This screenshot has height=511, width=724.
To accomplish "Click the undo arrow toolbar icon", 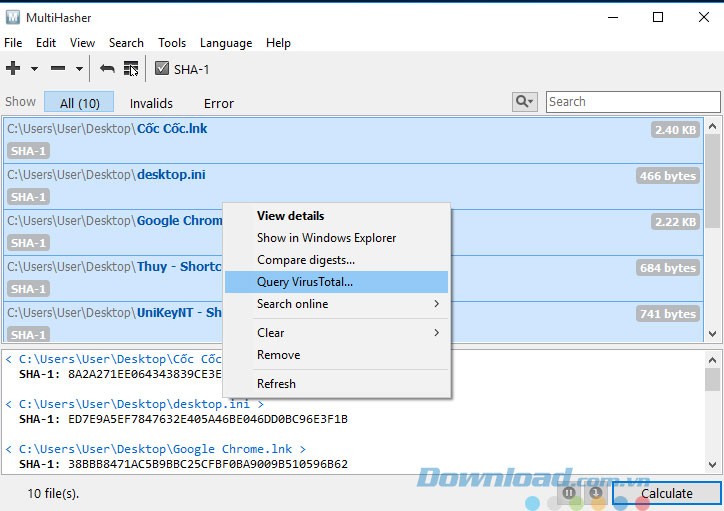I will [107, 68].
